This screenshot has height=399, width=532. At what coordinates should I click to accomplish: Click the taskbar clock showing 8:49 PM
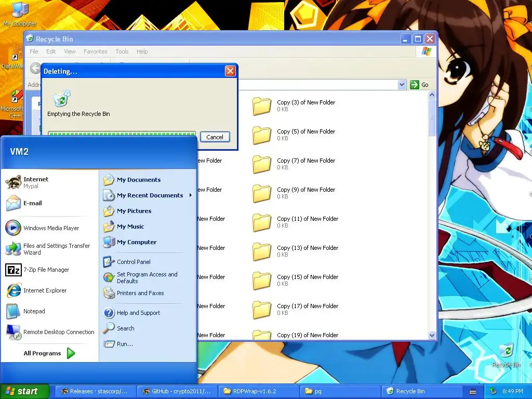pyautogui.click(x=512, y=391)
